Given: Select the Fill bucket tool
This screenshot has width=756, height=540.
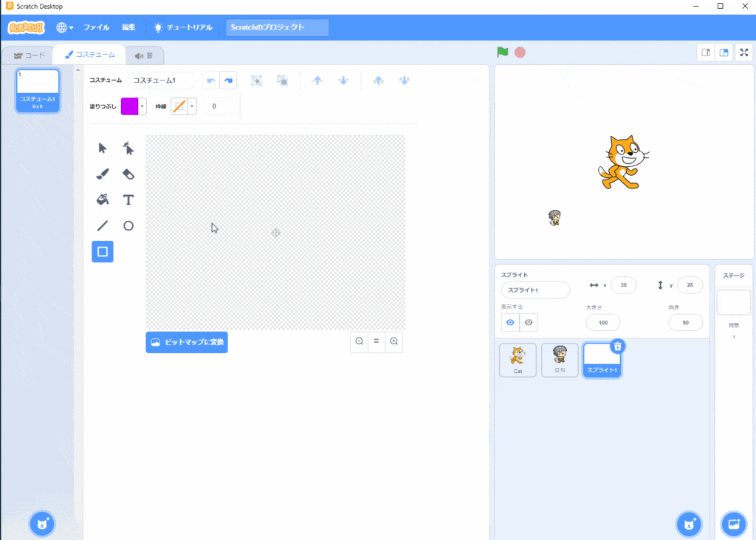Looking at the screenshot, I should click(103, 199).
